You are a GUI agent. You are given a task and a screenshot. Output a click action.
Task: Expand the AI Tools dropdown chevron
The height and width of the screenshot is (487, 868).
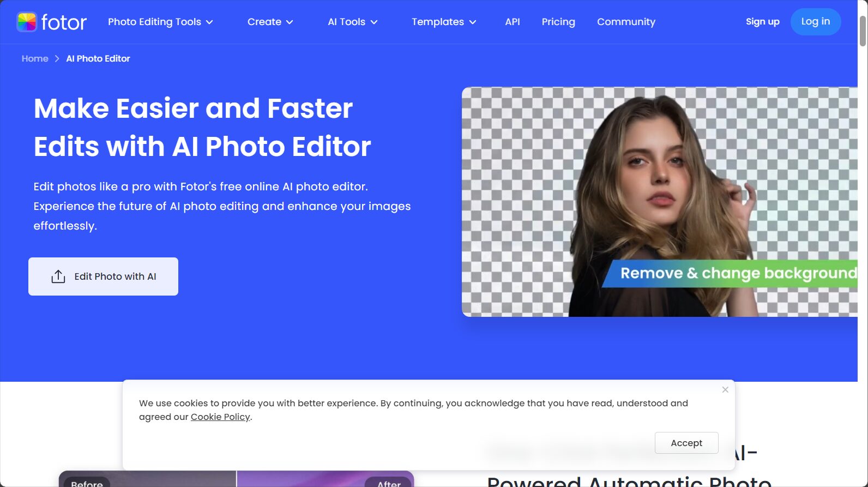point(374,22)
